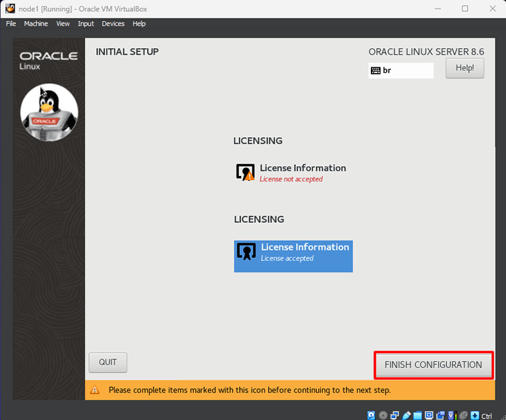Click the br keyboard layout indicator
The height and width of the screenshot is (420, 506).
pos(401,71)
